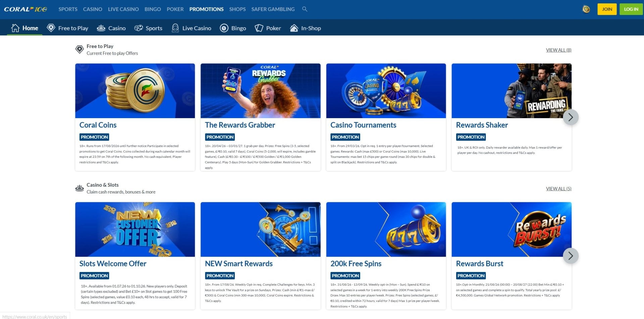Open the 200k Free Spins slot image

click(386, 229)
